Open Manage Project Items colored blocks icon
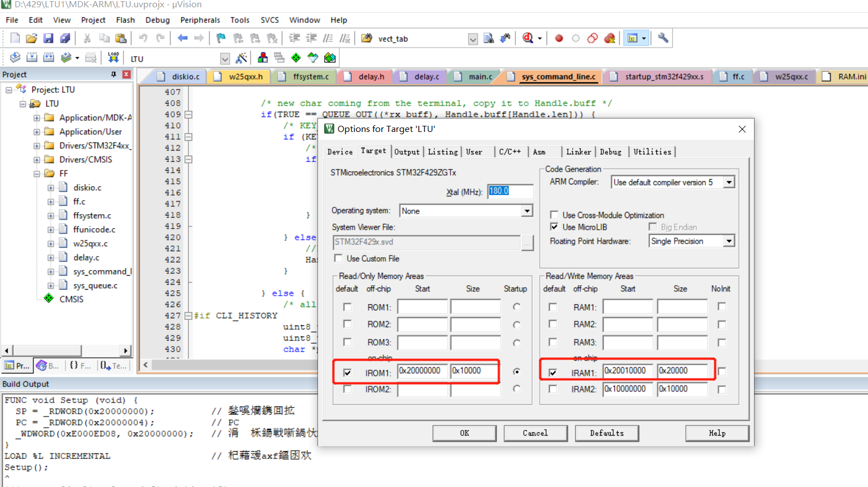The height and width of the screenshot is (487, 868). [263, 58]
